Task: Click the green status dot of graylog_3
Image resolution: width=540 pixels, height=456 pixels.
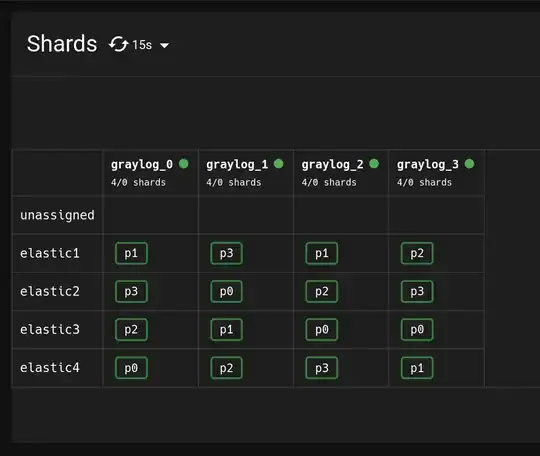Action: pyautogui.click(x=469, y=164)
